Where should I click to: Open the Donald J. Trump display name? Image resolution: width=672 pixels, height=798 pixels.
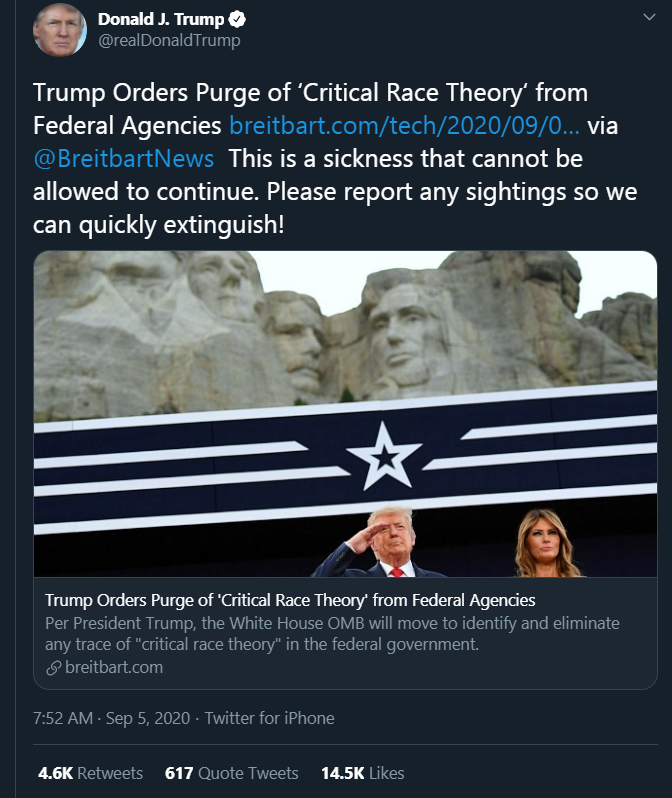(161, 19)
